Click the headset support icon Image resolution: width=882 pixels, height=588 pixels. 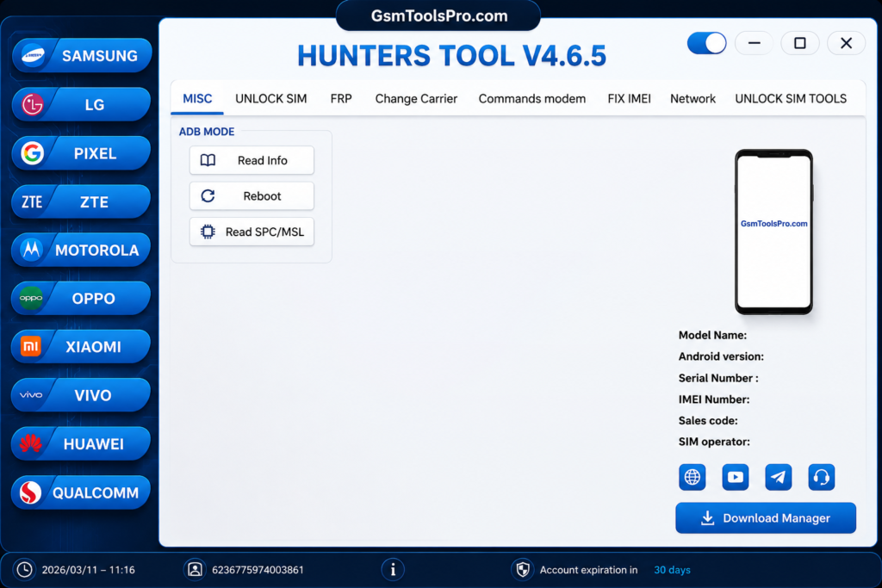[821, 477]
